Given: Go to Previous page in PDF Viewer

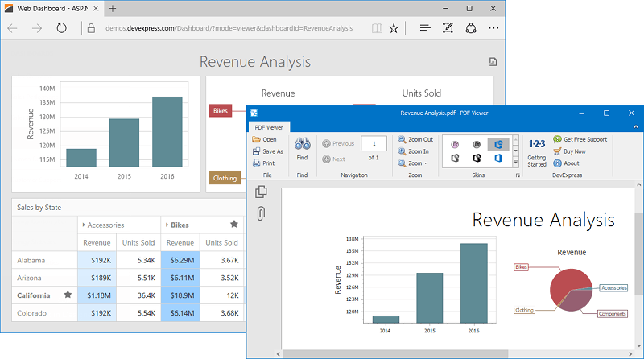Looking at the screenshot, I should (x=338, y=144).
